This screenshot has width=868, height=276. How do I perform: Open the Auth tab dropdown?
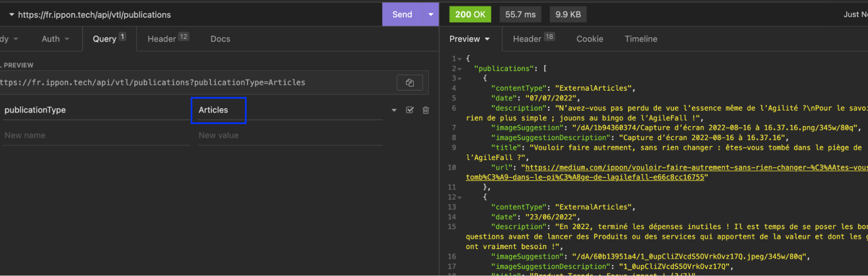pos(55,39)
